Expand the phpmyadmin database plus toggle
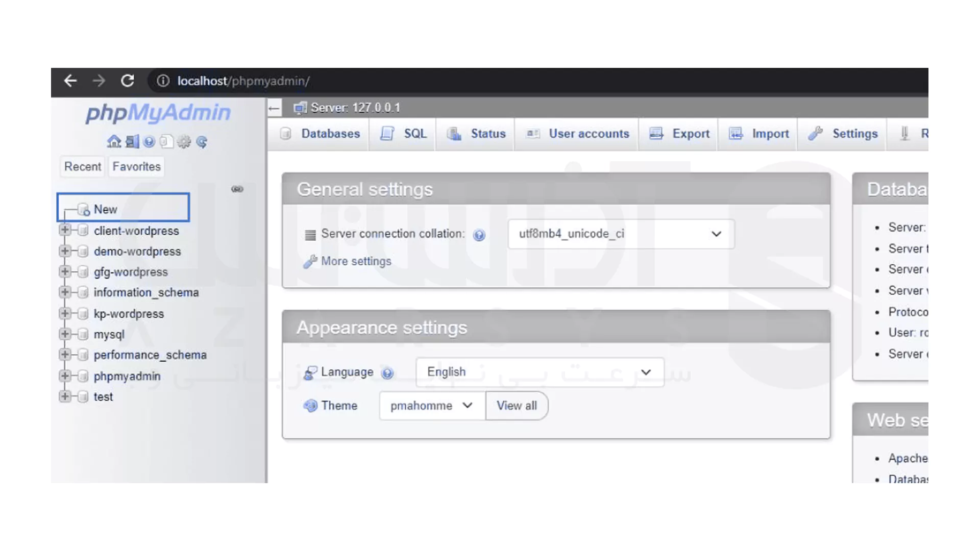Viewport: 980px width, 551px height. (65, 376)
